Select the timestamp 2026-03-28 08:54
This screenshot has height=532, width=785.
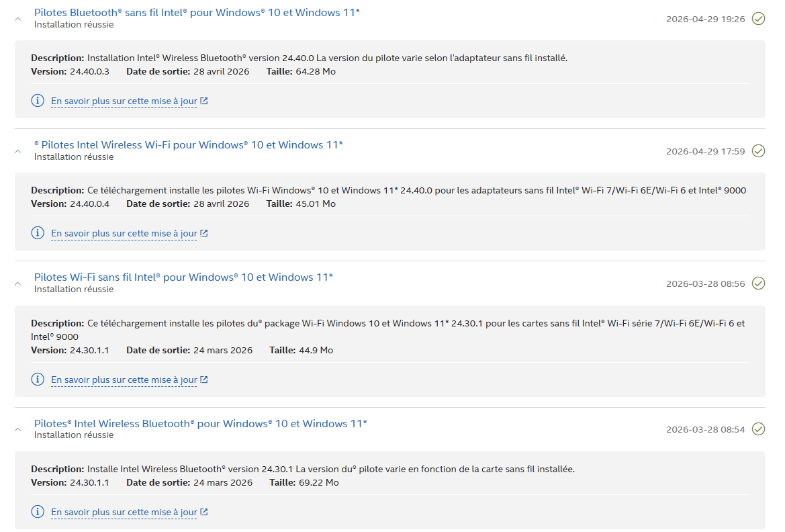[x=705, y=429]
